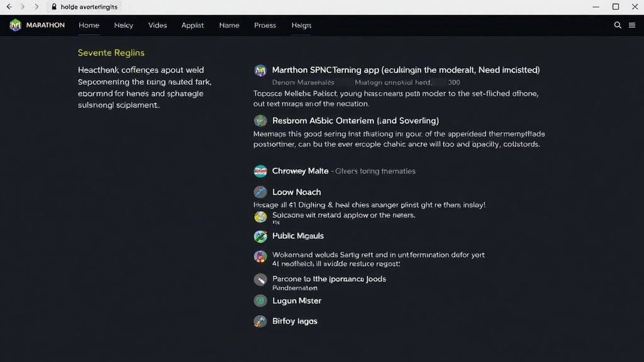Viewport: 644px width, 362px height.
Task: Go to Proess in navbar
Action: [265, 25]
